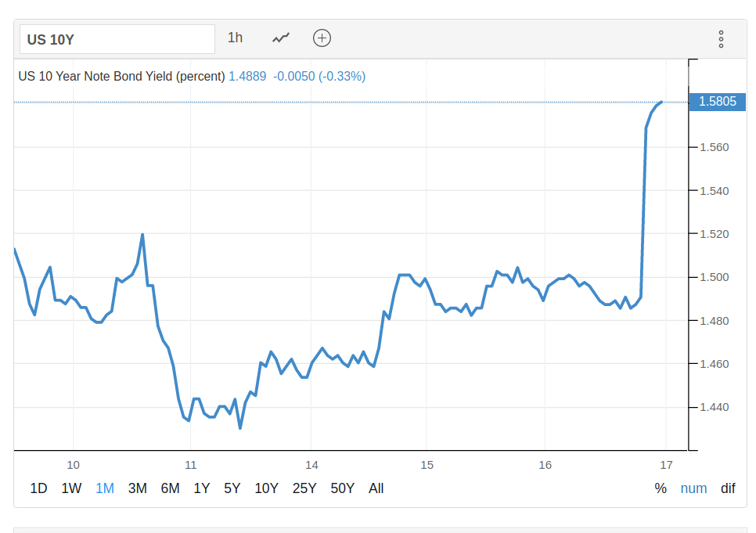Switch to the 1M range
This screenshot has height=533, width=756.
pos(105,488)
